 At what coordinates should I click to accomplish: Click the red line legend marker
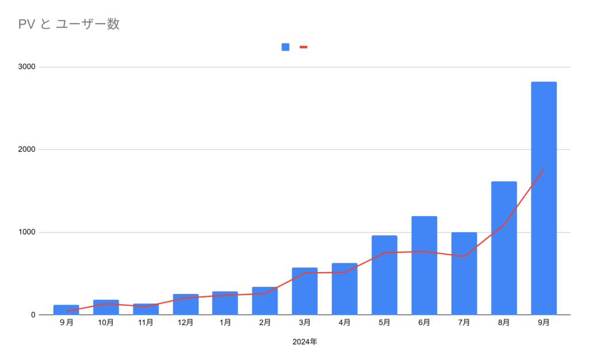pyautogui.click(x=304, y=47)
